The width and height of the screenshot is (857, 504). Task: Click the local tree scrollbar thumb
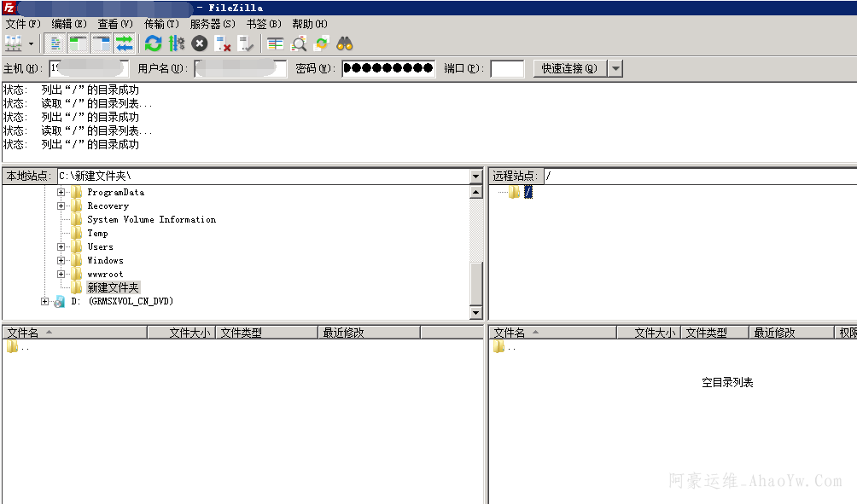click(x=476, y=283)
